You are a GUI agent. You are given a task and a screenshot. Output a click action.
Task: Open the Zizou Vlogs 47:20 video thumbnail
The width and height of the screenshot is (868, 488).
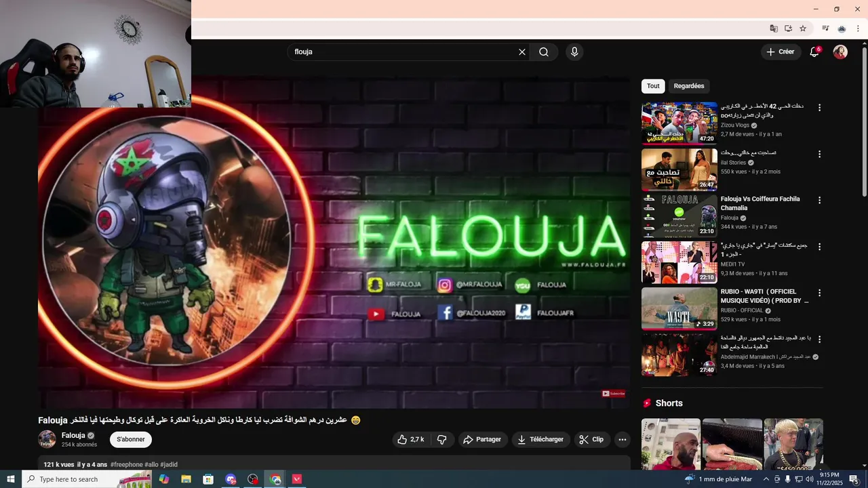click(679, 123)
